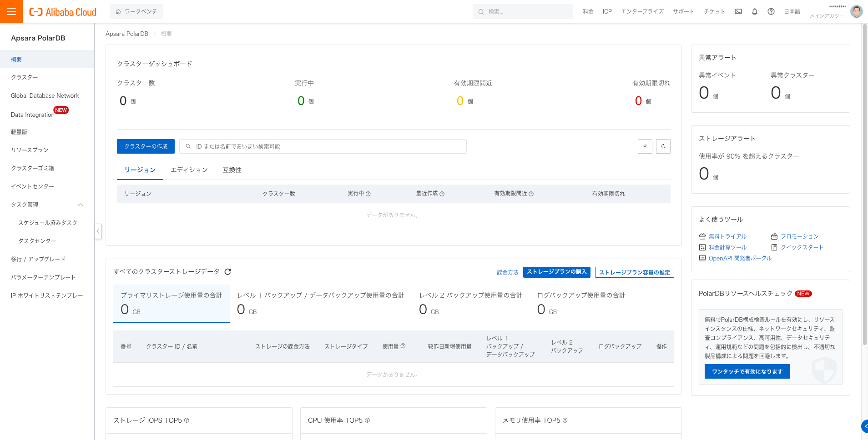This screenshot has width=868, height=440.
Task: Open the 課金方法 link
Action: (x=508, y=272)
